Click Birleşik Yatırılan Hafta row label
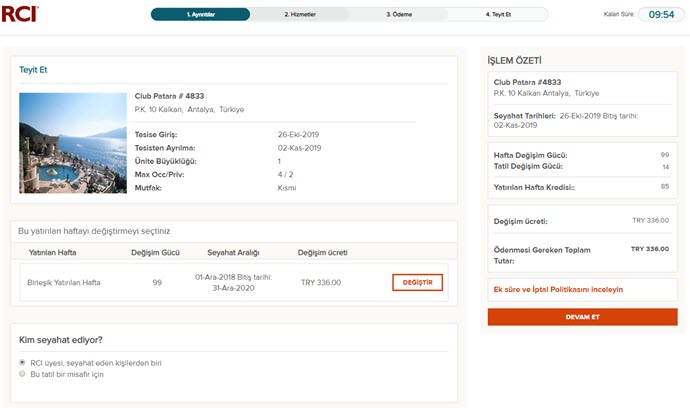 [64, 283]
